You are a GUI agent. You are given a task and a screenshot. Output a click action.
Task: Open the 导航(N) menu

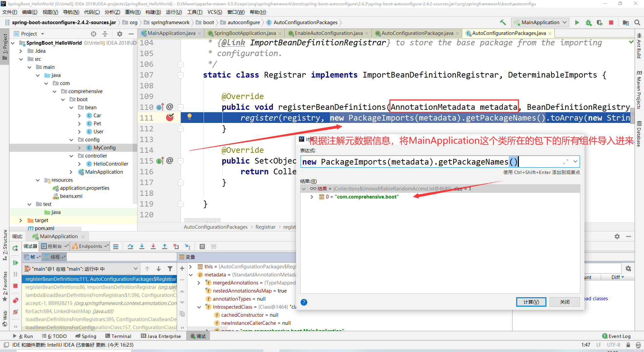point(71,12)
